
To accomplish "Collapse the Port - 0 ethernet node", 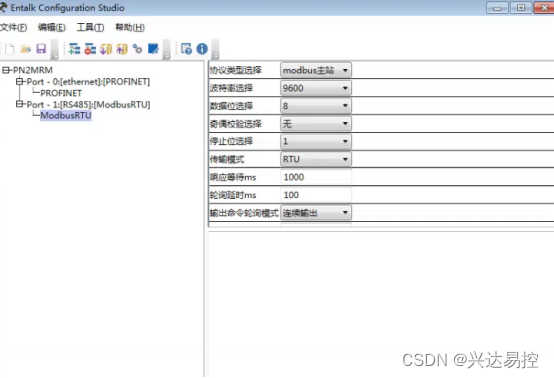I will point(19,82).
